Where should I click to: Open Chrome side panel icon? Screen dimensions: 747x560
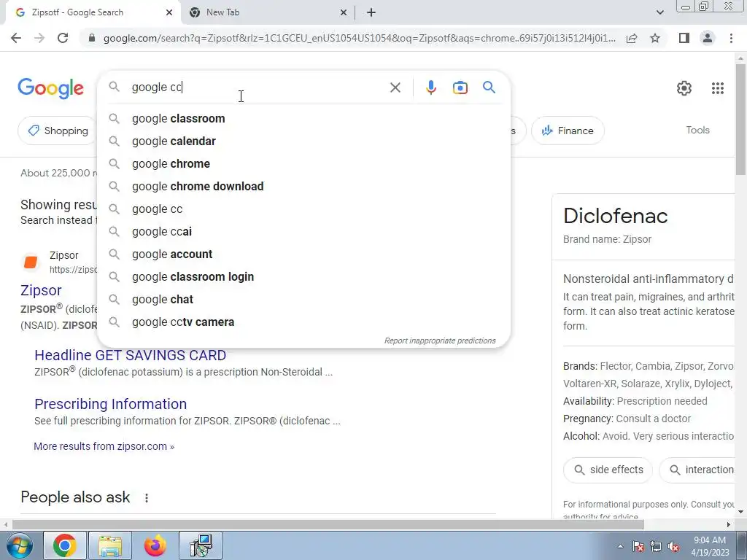[684, 38]
